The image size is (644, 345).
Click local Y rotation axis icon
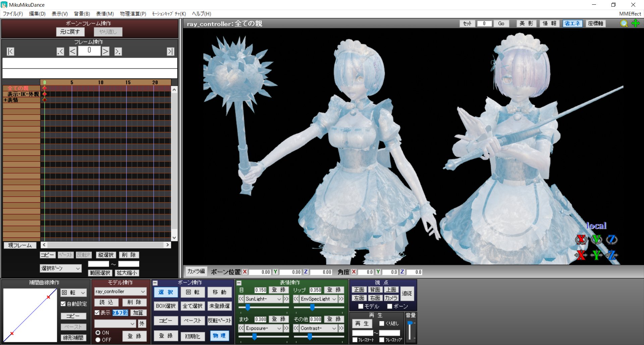coord(596,239)
